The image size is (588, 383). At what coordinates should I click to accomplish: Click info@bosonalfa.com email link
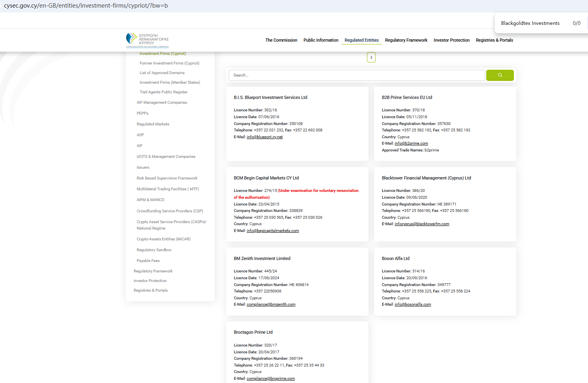click(413, 304)
